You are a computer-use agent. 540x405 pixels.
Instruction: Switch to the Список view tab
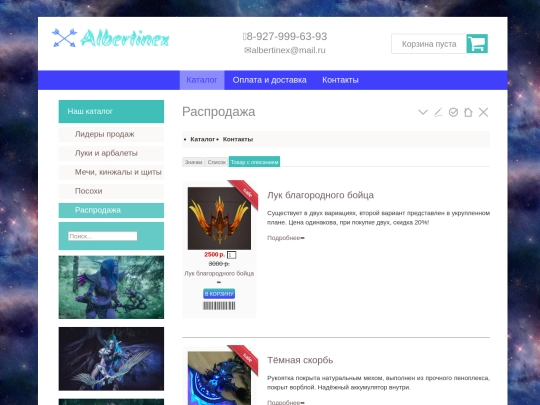click(x=216, y=162)
